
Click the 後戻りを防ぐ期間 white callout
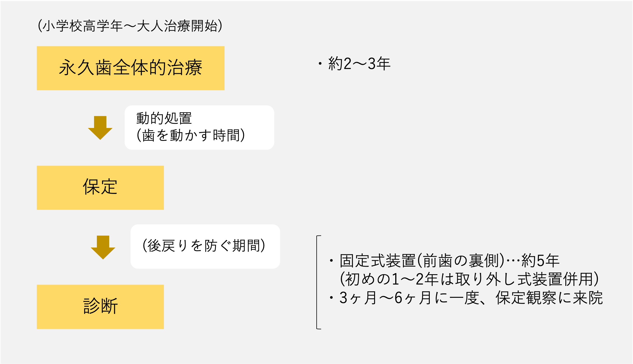click(205, 246)
